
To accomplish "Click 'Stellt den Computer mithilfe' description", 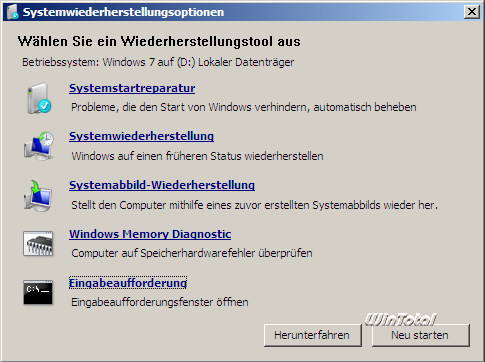I will [x=254, y=205].
